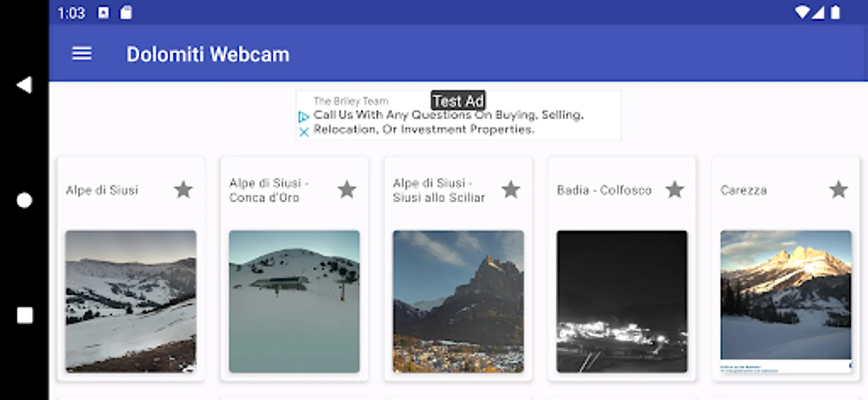Open Siusi allo Sciliar mountain thumbnail

coord(458,301)
